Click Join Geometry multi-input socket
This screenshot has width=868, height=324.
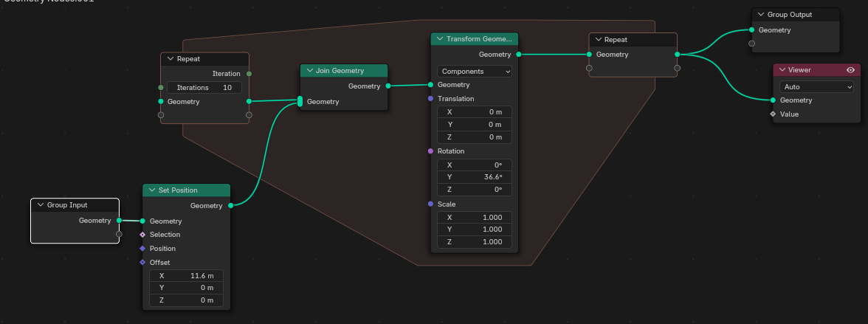tap(300, 101)
